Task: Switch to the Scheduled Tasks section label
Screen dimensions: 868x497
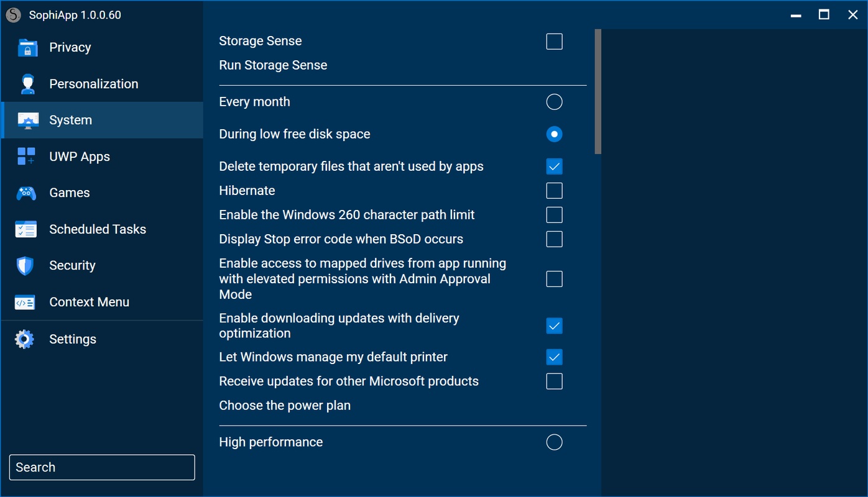Action: point(98,229)
